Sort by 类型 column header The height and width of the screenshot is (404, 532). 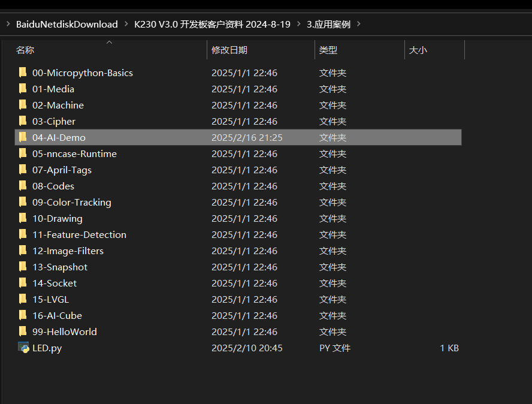click(328, 50)
